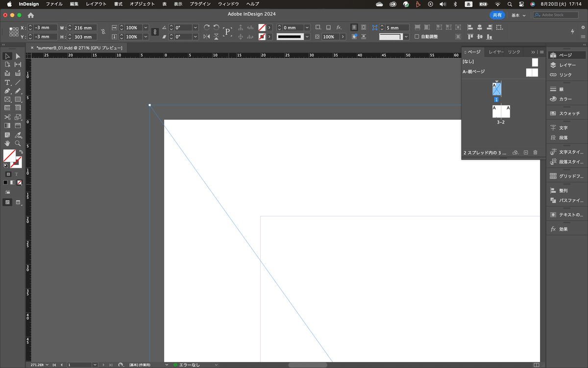588x368 pixels.
Task: Switch to the レイヤー panel tab
Action: 496,52
